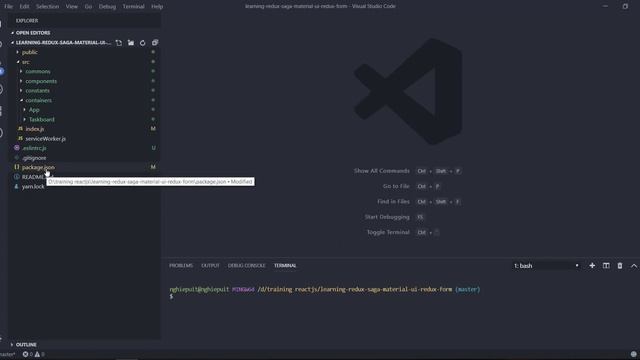Click the Find in Files hint text
The image size is (640, 360).
click(393, 202)
